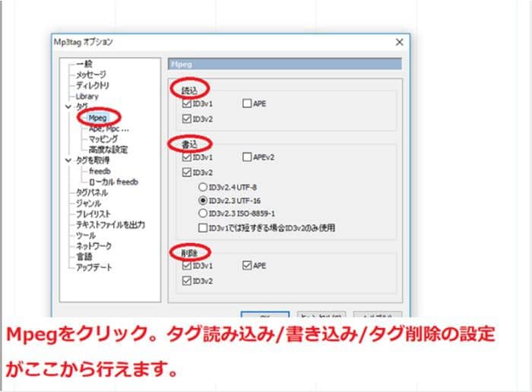Select ツール in the options tree

[x=85, y=236]
